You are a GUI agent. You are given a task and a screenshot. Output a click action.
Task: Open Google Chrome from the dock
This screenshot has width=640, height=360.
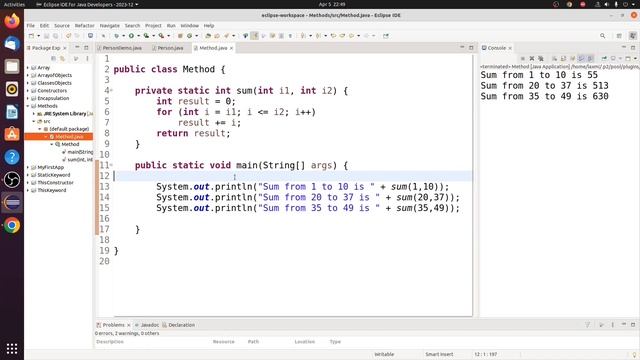tap(12, 225)
